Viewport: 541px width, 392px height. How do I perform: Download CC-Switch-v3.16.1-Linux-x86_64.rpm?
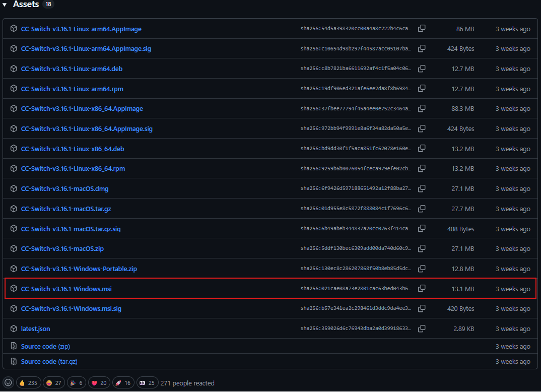coord(73,169)
